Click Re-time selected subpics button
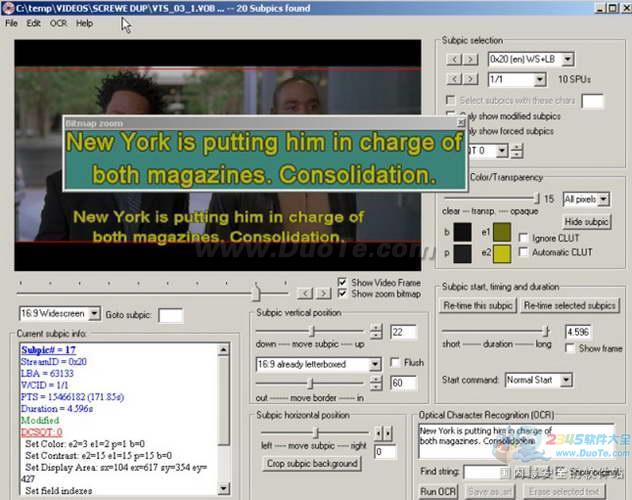 570,305
